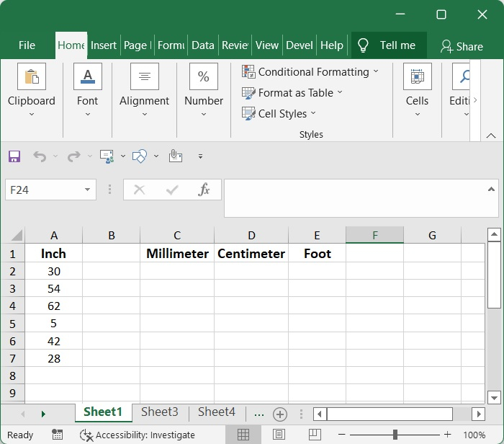Open the Cells group icon
This screenshot has height=444, width=504.
coord(417,77)
